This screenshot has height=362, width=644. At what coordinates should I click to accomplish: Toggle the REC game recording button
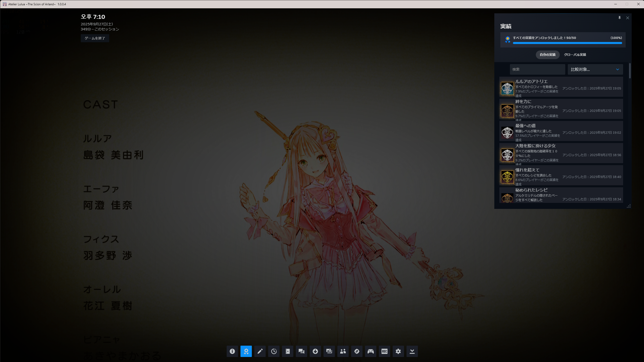[384, 351]
